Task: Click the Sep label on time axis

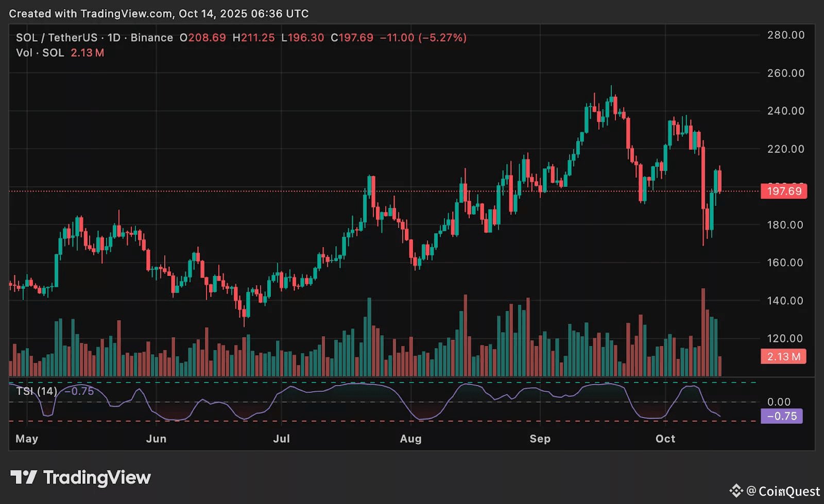Action: coord(540,439)
